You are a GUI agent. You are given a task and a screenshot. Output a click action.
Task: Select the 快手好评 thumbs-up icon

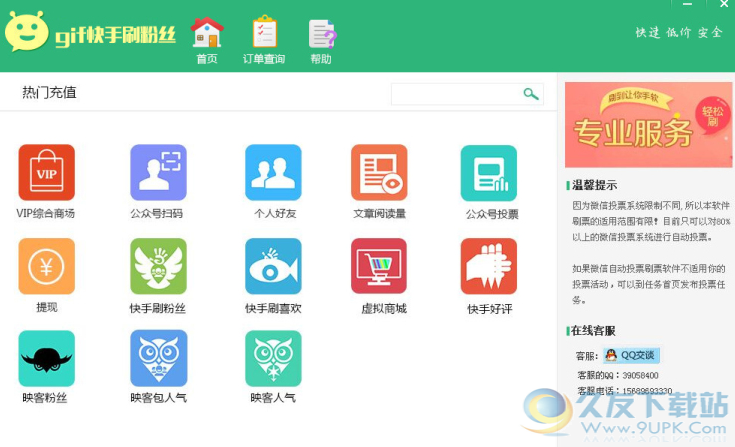(489, 266)
